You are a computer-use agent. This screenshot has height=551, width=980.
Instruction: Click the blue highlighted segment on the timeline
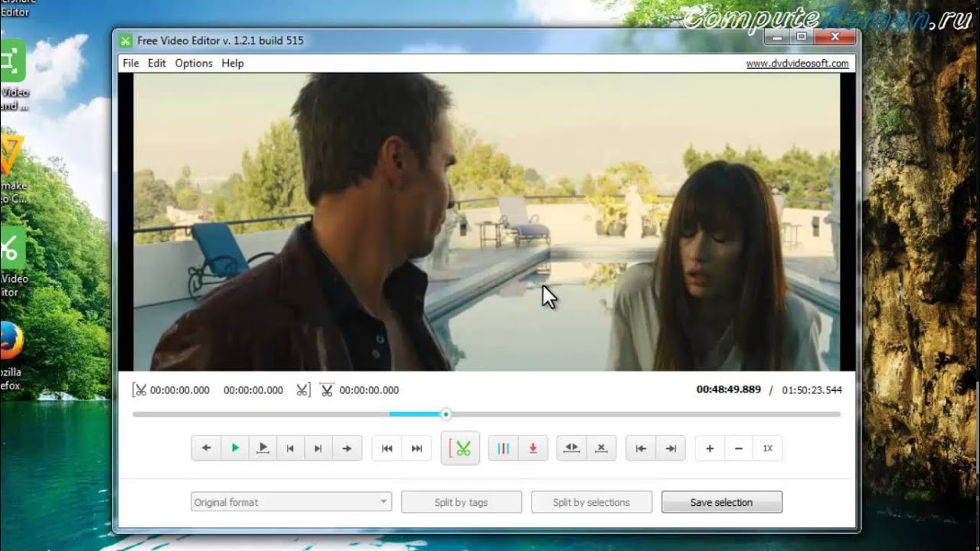pyautogui.click(x=414, y=414)
